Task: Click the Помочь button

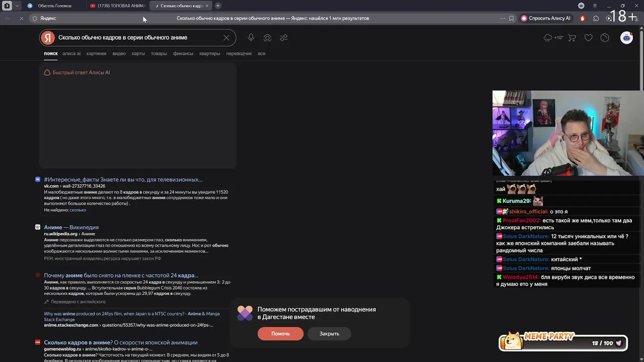Action: tap(280, 333)
